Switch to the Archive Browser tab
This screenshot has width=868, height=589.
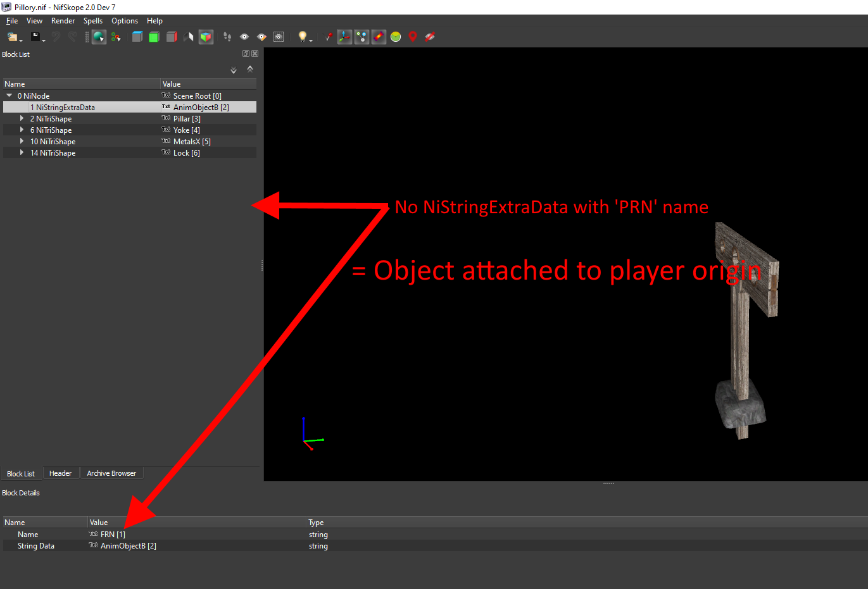click(111, 473)
